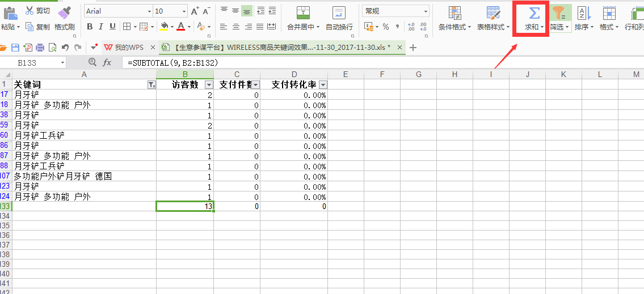Click the fx insert function icon
This screenshot has width=644, height=294.
(107, 62)
